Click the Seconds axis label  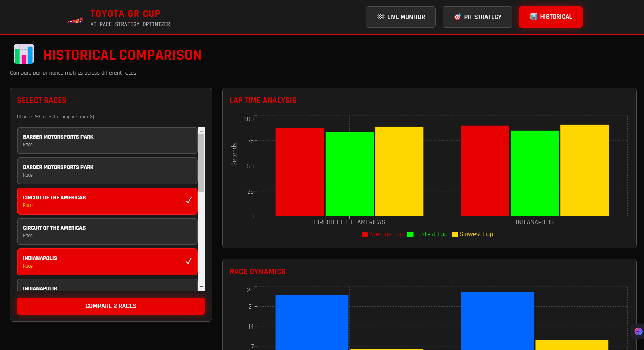tap(234, 154)
